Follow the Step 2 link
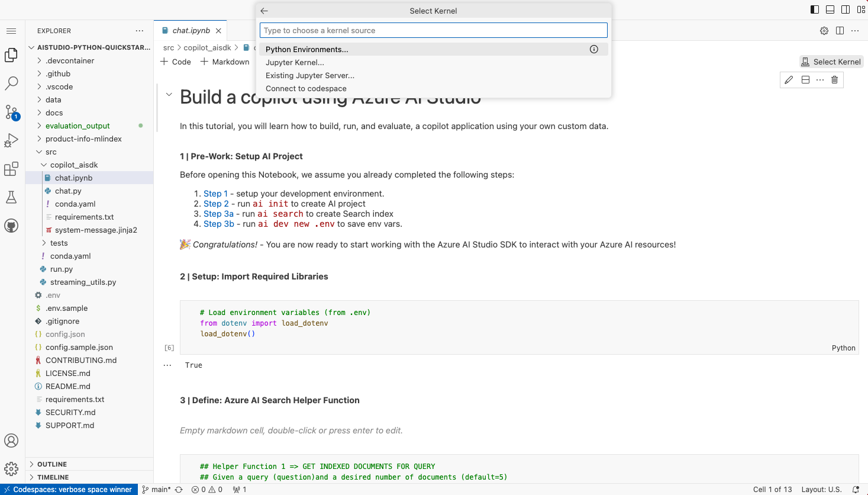This screenshot has width=868, height=495. (216, 204)
